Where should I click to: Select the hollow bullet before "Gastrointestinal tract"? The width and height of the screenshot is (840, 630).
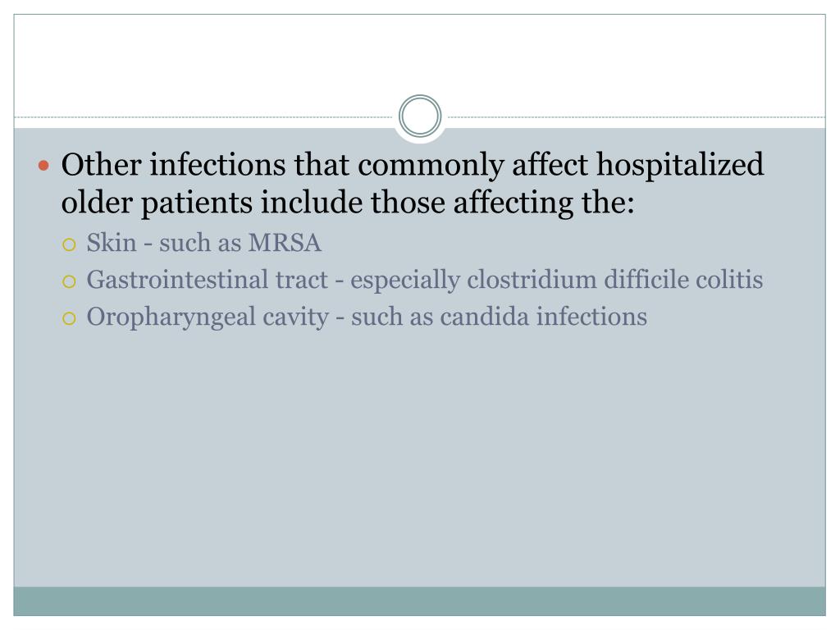69,282
